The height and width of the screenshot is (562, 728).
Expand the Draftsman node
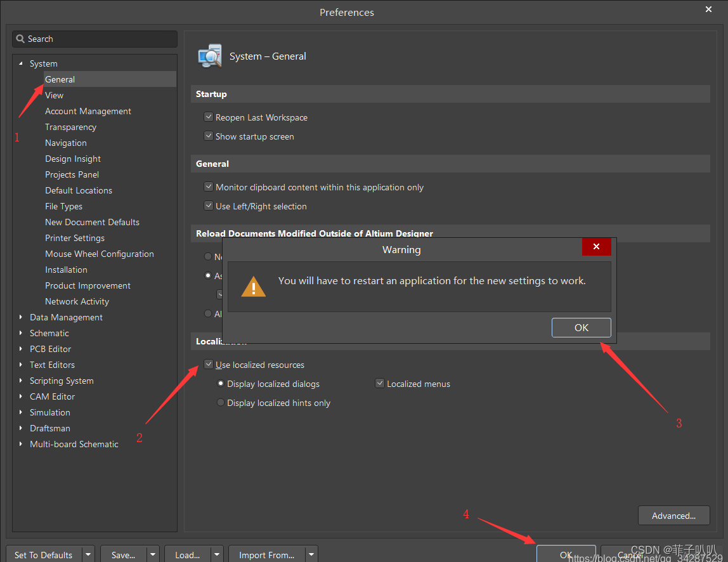coord(20,428)
